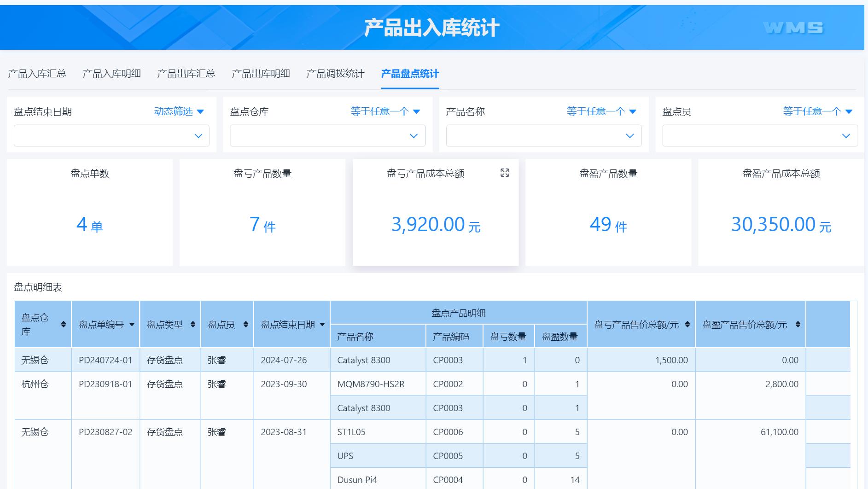Open 盘点单编号 column filter arrow
The image size is (868, 489).
132,325
